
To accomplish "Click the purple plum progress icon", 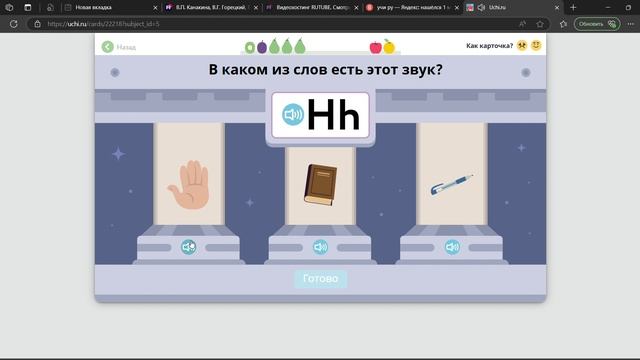I will coord(262,47).
